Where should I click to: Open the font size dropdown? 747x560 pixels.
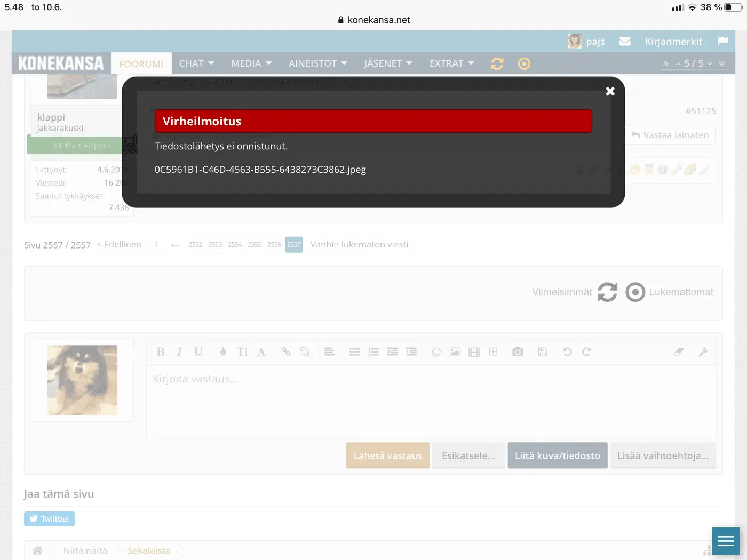242,352
